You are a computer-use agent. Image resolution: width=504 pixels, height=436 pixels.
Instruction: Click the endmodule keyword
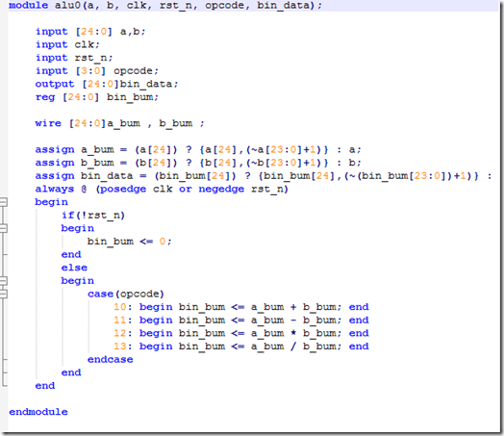[x=38, y=412]
